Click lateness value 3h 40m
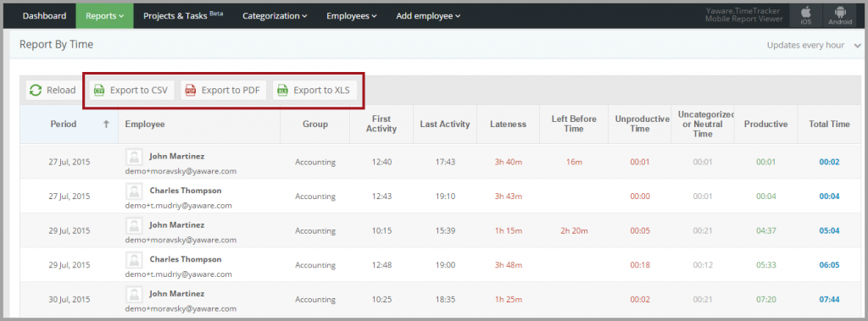Screen dimensions: 868x321 (x=509, y=162)
